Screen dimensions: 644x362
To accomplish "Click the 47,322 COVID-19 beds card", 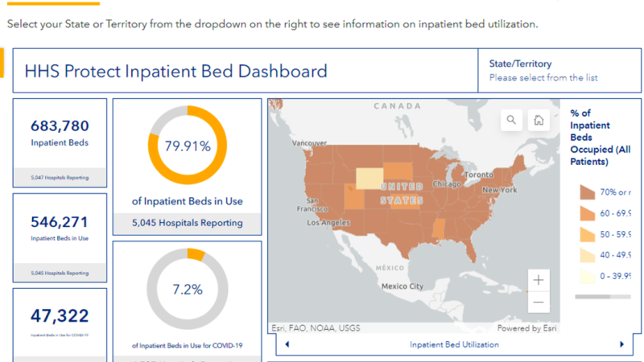I will pos(60,323).
